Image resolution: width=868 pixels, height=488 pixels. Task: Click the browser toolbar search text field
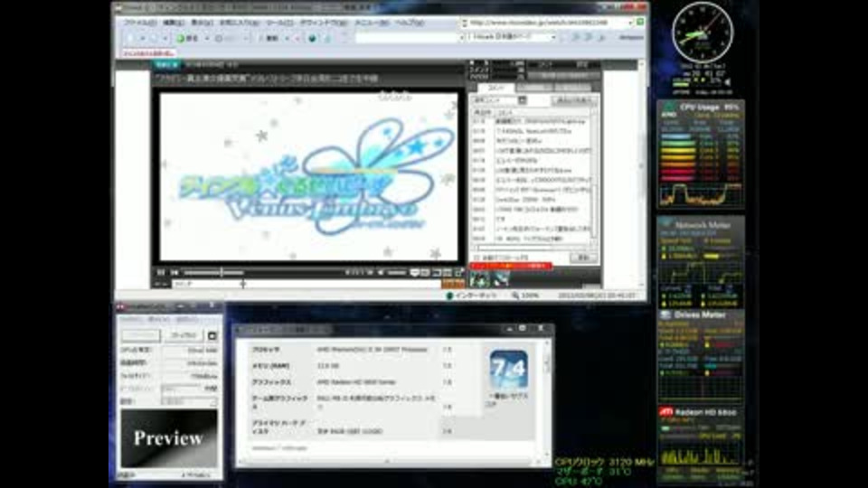point(406,38)
